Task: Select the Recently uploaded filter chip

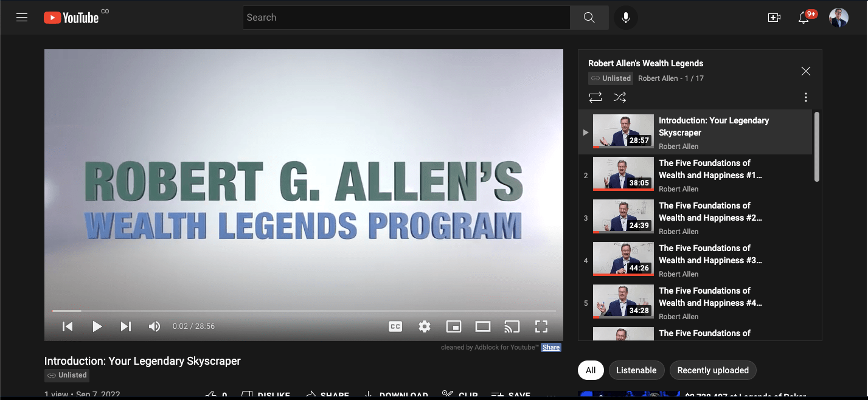Action: [x=713, y=370]
